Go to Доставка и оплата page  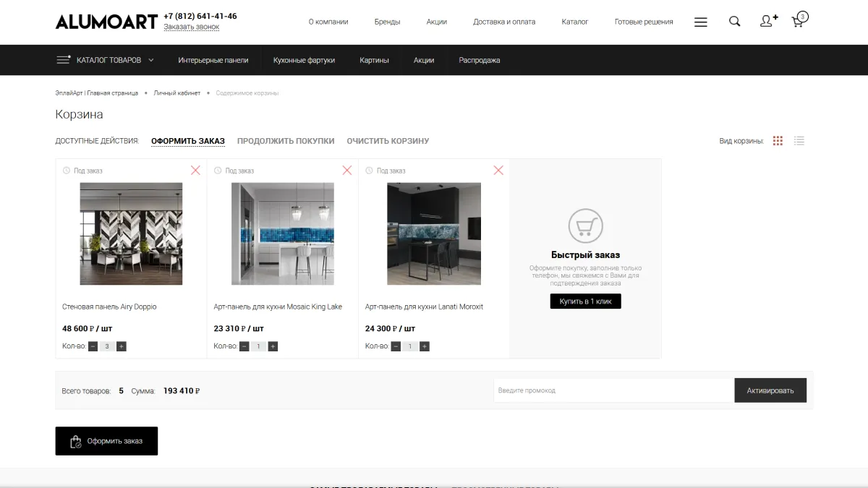pyautogui.click(x=504, y=22)
